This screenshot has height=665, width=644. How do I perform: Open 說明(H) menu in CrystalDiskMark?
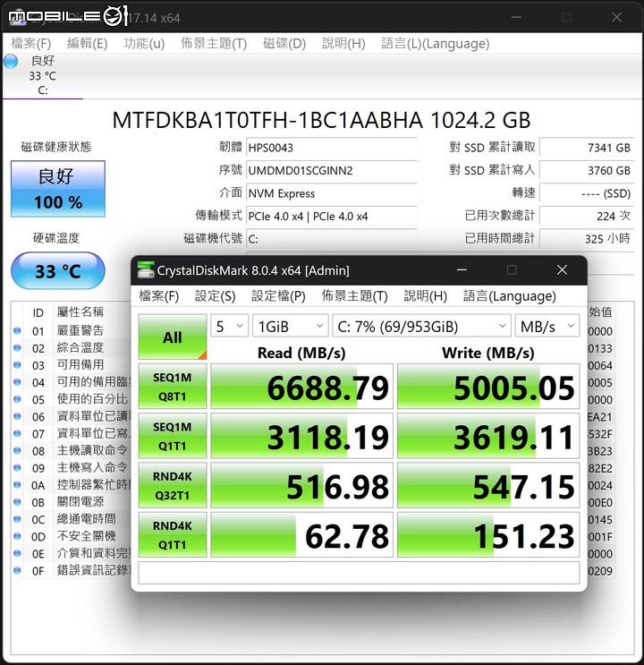click(425, 295)
